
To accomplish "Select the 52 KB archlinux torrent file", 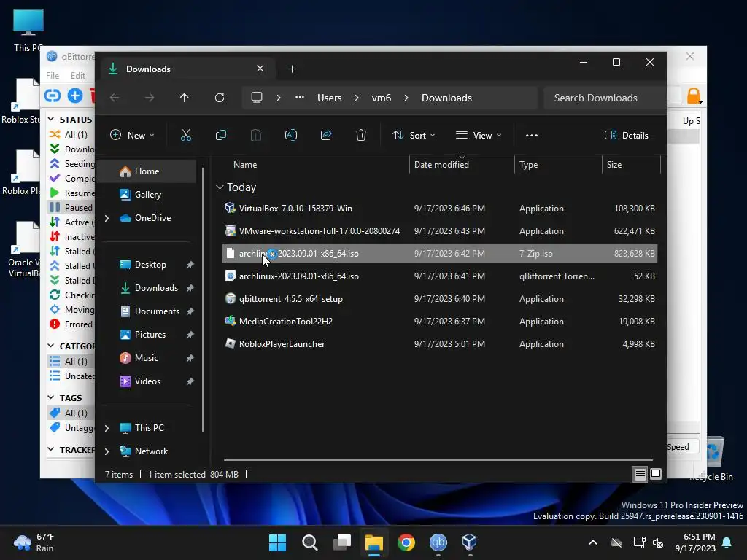I will (x=440, y=276).
